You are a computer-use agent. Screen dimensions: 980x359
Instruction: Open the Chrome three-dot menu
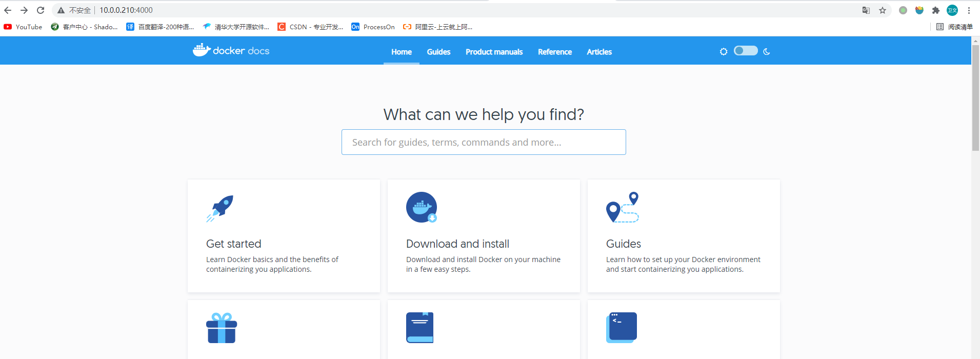(x=969, y=10)
